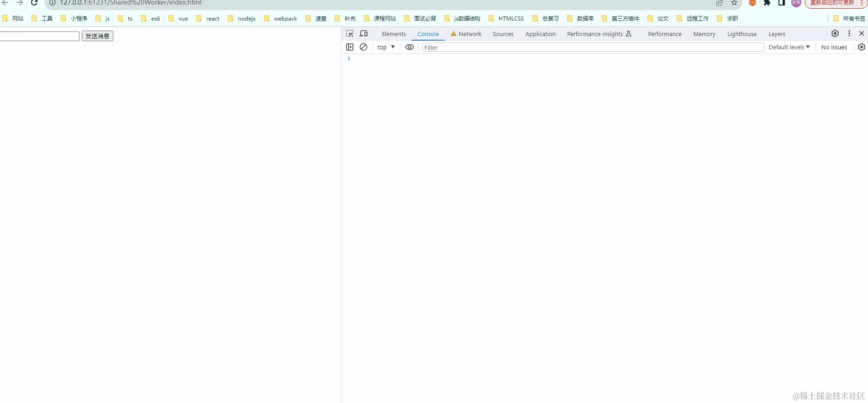Bookmark this page with the star

coord(734,3)
